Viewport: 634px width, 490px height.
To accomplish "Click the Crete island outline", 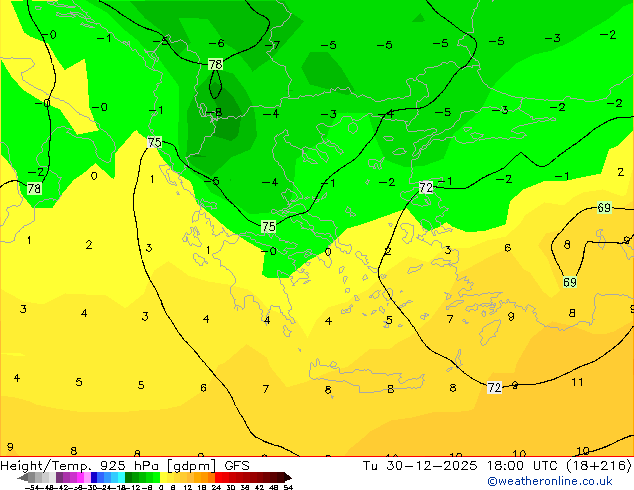I will pyautogui.click(x=366, y=376).
